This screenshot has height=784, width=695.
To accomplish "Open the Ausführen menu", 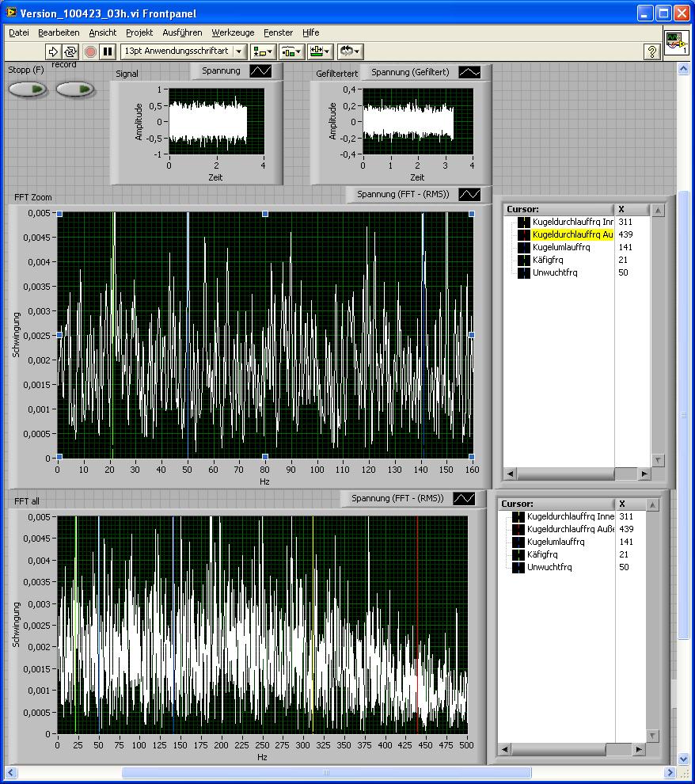I will (x=182, y=32).
